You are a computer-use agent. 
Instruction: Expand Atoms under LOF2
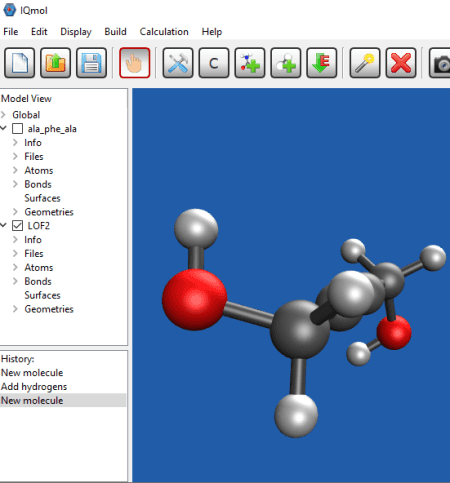pyautogui.click(x=15, y=267)
